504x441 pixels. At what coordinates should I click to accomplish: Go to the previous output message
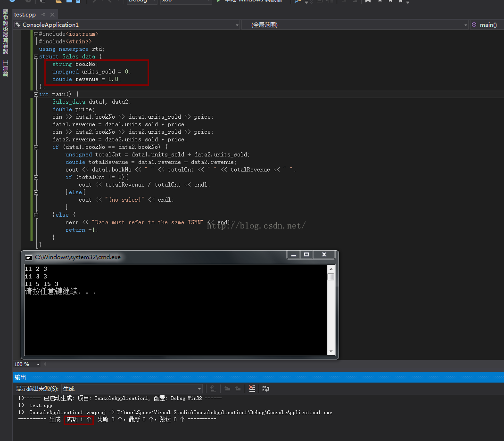tap(227, 389)
